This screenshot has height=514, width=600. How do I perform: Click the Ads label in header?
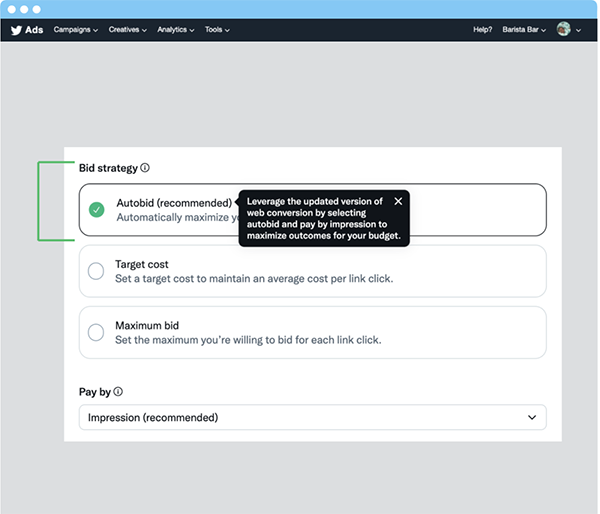tap(34, 30)
